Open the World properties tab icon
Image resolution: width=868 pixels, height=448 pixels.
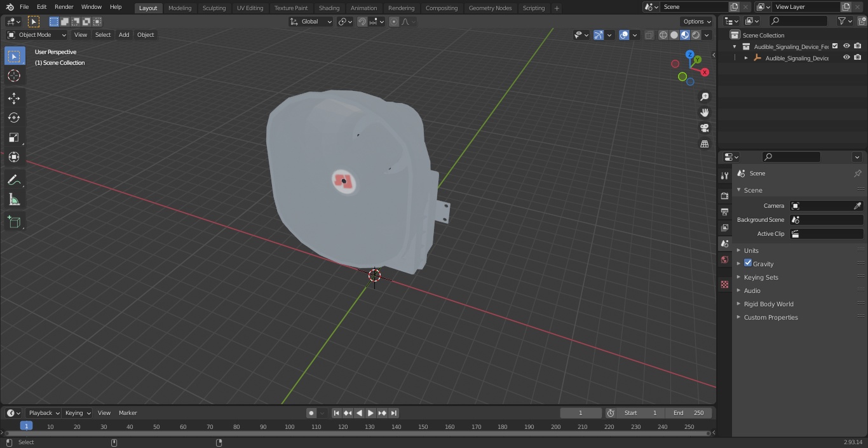[724, 259]
